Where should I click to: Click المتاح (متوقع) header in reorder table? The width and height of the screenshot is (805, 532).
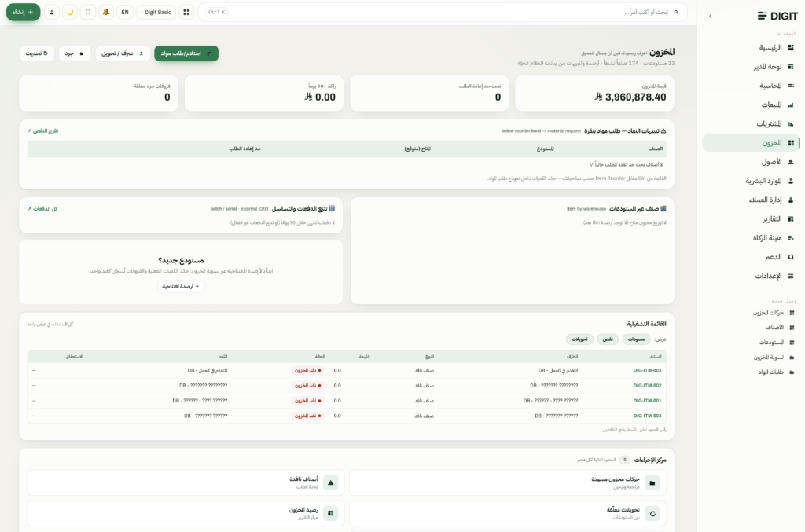tap(417, 149)
